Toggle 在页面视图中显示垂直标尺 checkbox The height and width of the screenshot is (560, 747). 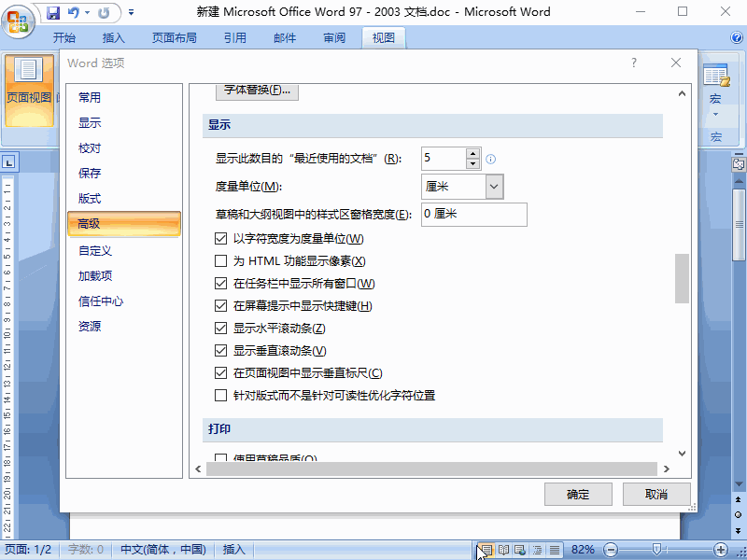220,372
